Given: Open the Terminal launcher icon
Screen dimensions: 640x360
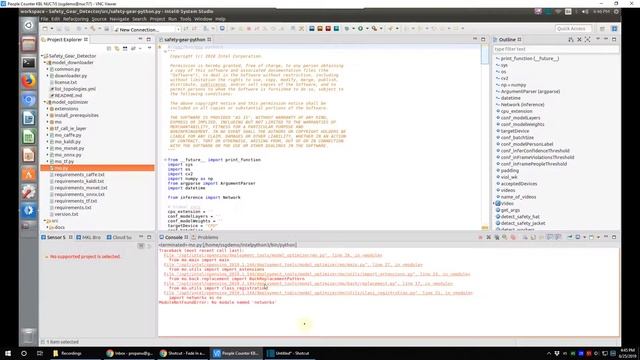Looking at the screenshot, I should 29,62.
